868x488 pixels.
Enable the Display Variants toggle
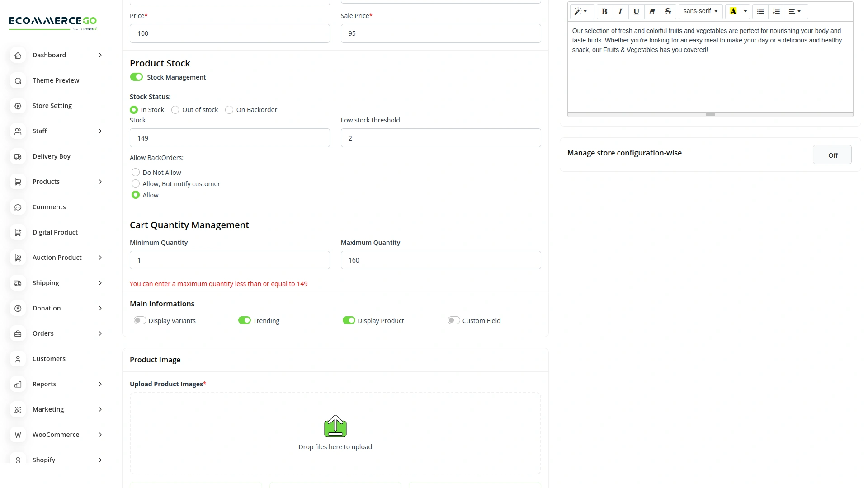[x=140, y=320]
